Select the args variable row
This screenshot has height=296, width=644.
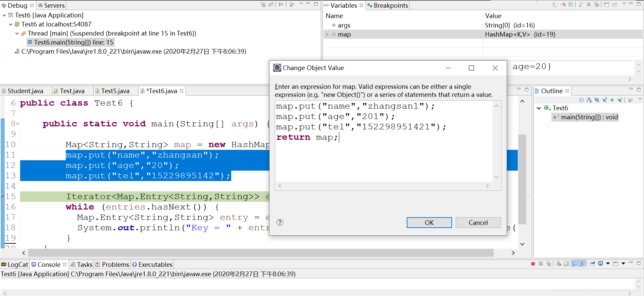pyautogui.click(x=483, y=25)
